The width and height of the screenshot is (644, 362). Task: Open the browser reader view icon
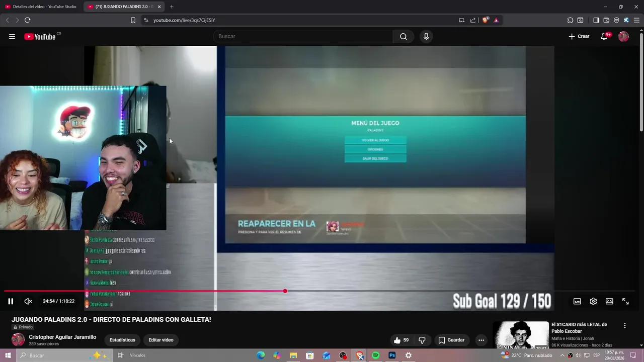[x=580, y=20]
